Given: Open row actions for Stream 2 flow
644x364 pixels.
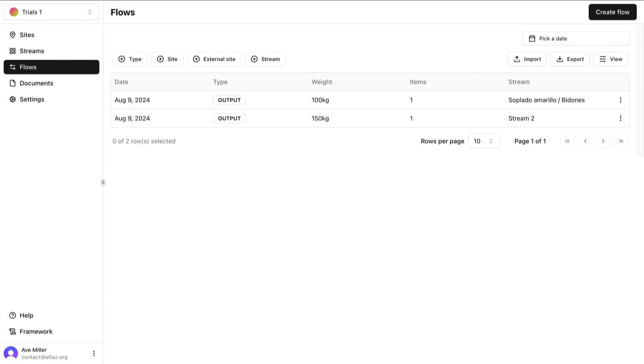Looking at the screenshot, I should [620, 118].
